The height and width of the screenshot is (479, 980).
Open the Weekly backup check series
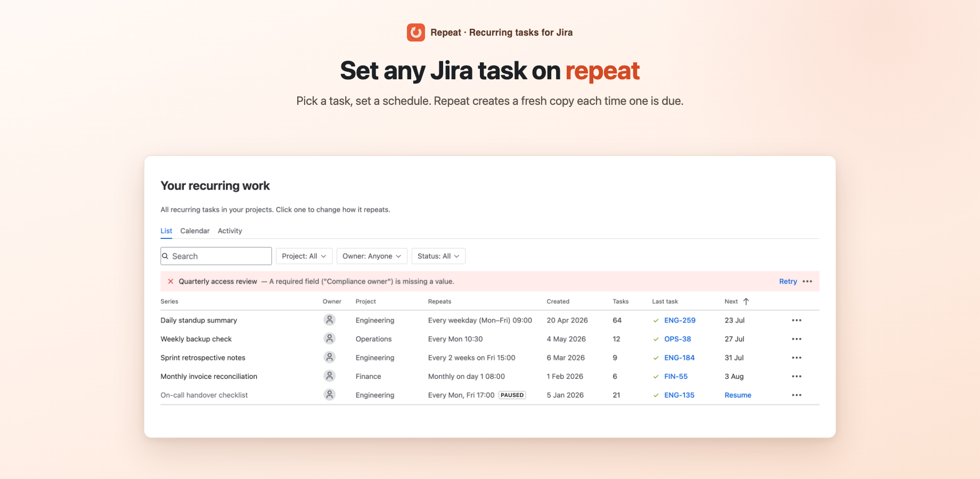(196, 339)
